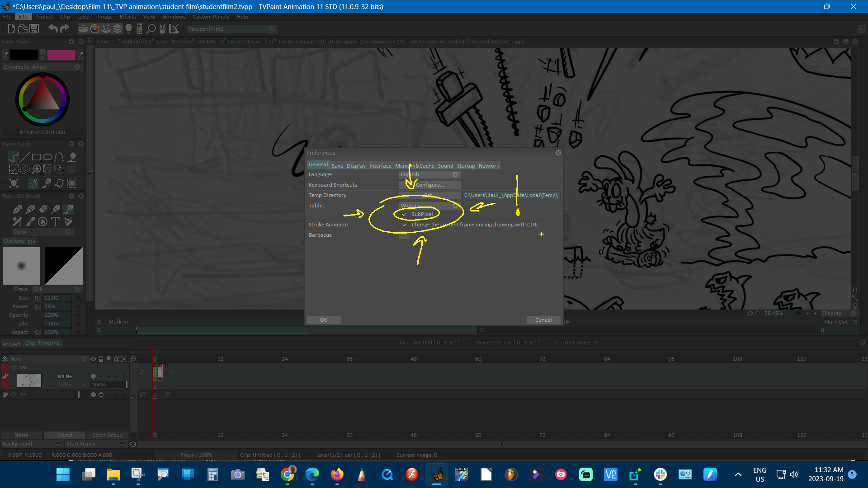Screen dimensions: 868x488
Task: Click OK in the Preferences dialog
Action: (324, 320)
